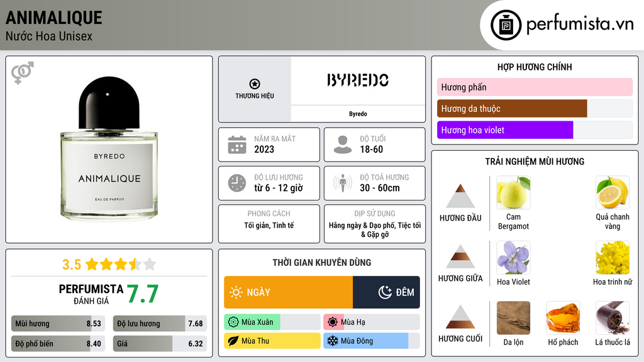Image resolution: width=644 pixels, height=362 pixels.
Task: Click the person silhouette age icon
Action: click(343, 145)
